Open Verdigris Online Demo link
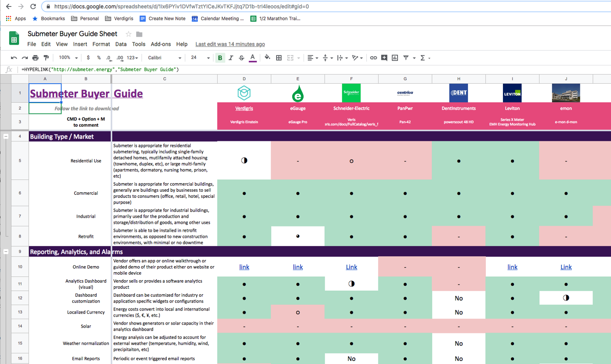The width and height of the screenshot is (611, 364). (244, 267)
